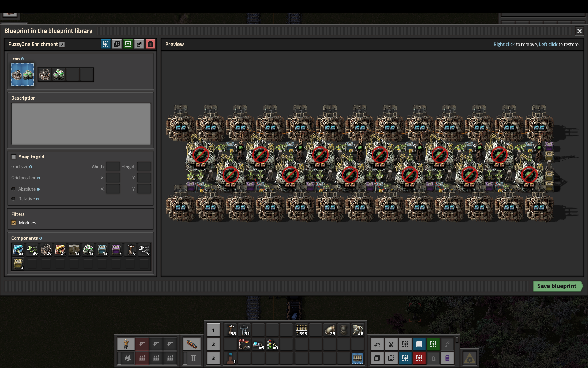Screen dimensions: 588x368
Task: Click the Grid size info icon
Action: [31, 167]
